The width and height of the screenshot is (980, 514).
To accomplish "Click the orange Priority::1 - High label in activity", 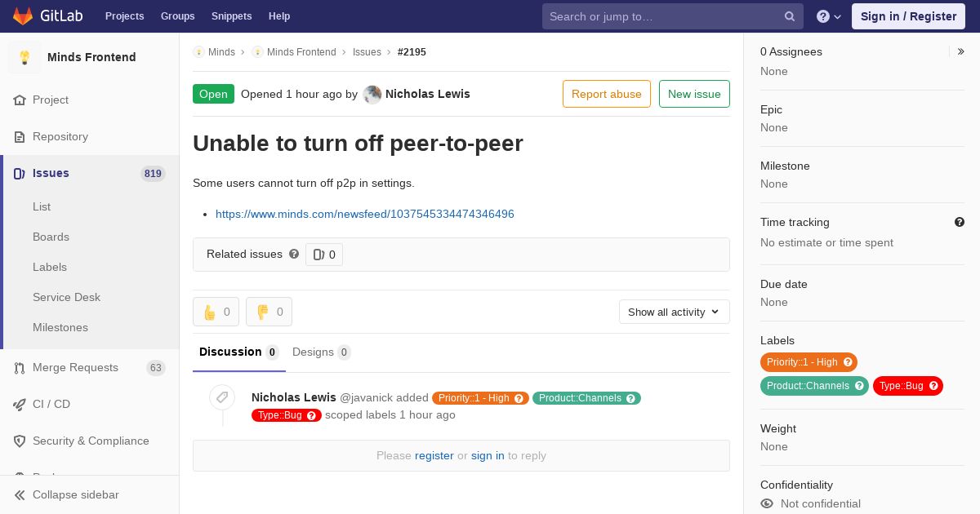I will click(480, 398).
